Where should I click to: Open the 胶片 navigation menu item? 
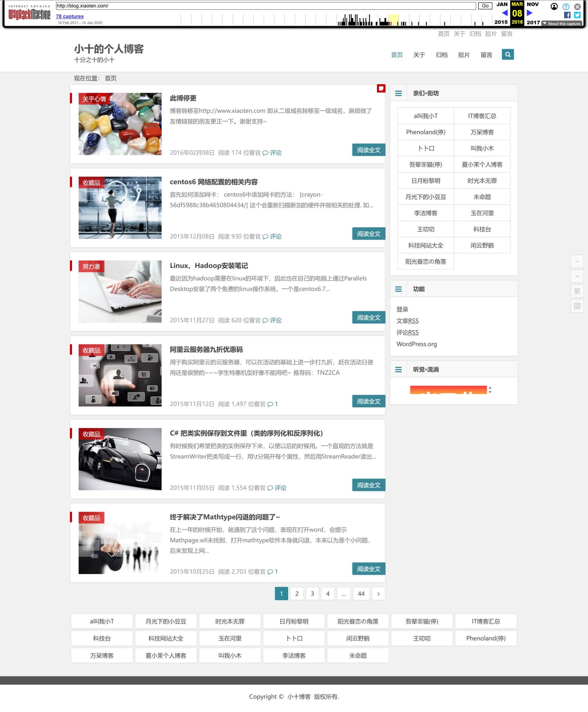coord(464,55)
